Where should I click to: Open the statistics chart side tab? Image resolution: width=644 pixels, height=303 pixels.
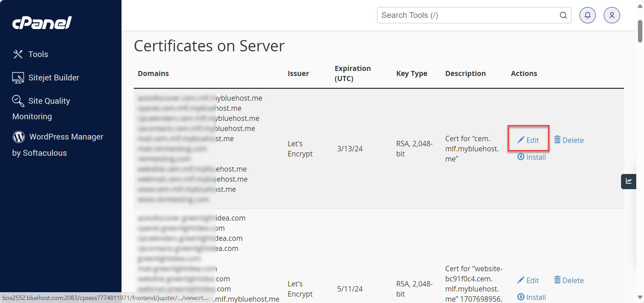(x=628, y=181)
